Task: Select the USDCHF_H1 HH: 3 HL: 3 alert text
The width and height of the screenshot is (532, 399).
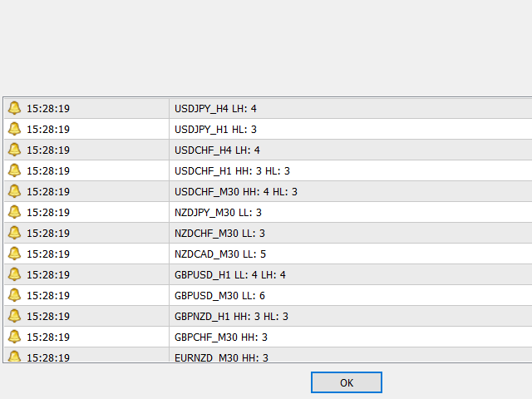Action: (232, 170)
